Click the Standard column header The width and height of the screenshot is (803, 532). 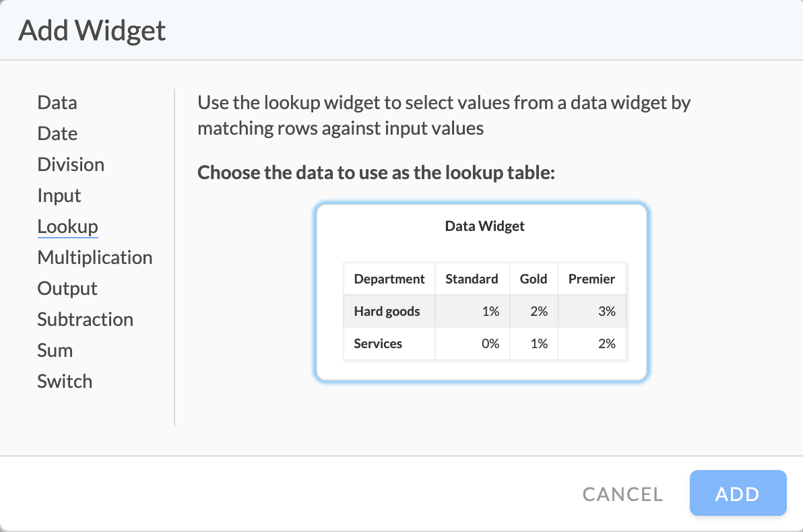472,279
